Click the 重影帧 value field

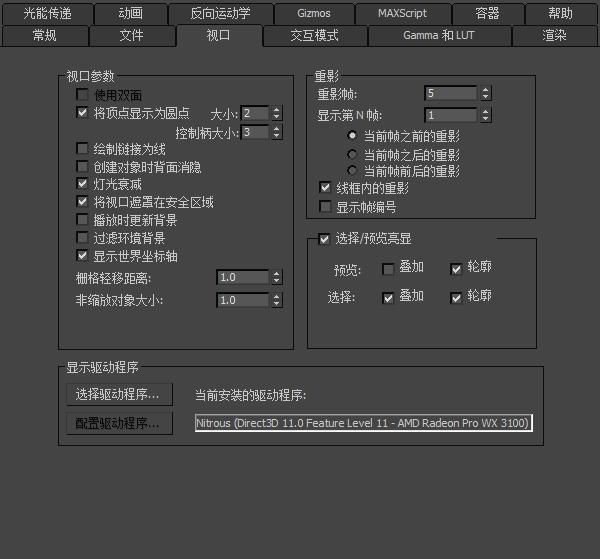tap(451, 93)
